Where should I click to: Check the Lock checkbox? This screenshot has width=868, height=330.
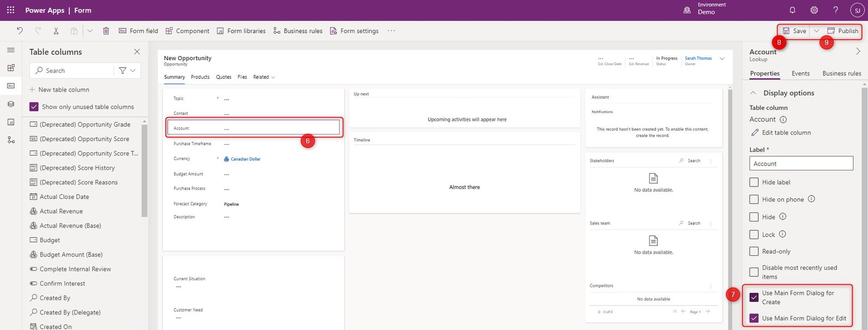(754, 235)
